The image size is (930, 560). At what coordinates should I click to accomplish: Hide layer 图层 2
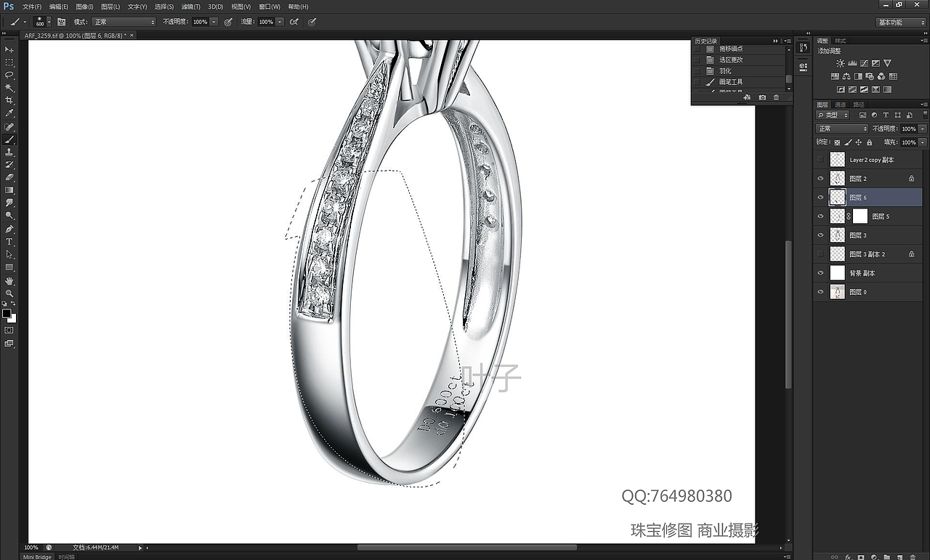click(x=820, y=179)
